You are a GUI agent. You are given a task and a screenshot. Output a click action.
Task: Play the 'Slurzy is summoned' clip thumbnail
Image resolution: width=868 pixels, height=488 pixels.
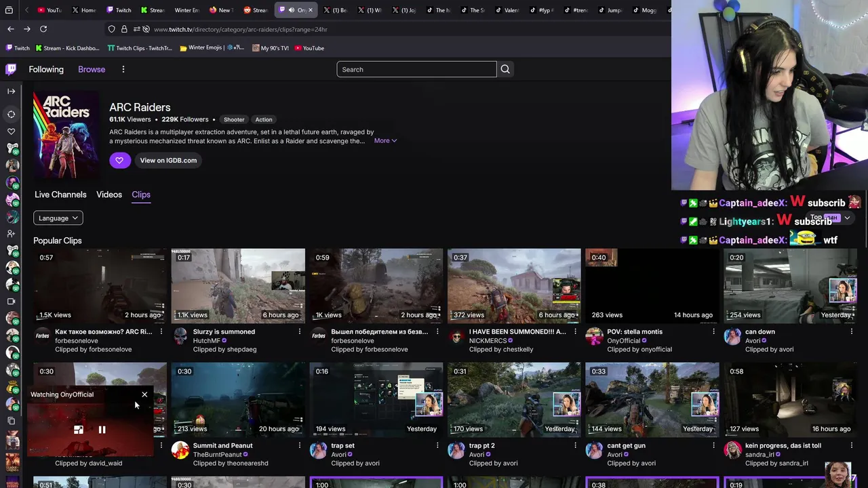pyautogui.click(x=238, y=286)
